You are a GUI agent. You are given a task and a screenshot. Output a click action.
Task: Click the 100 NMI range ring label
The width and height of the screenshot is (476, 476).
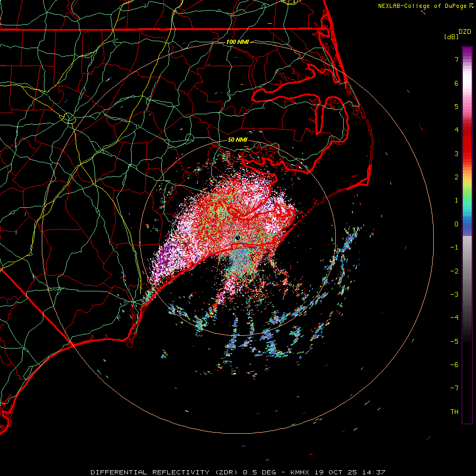pyautogui.click(x=237, y=42)
